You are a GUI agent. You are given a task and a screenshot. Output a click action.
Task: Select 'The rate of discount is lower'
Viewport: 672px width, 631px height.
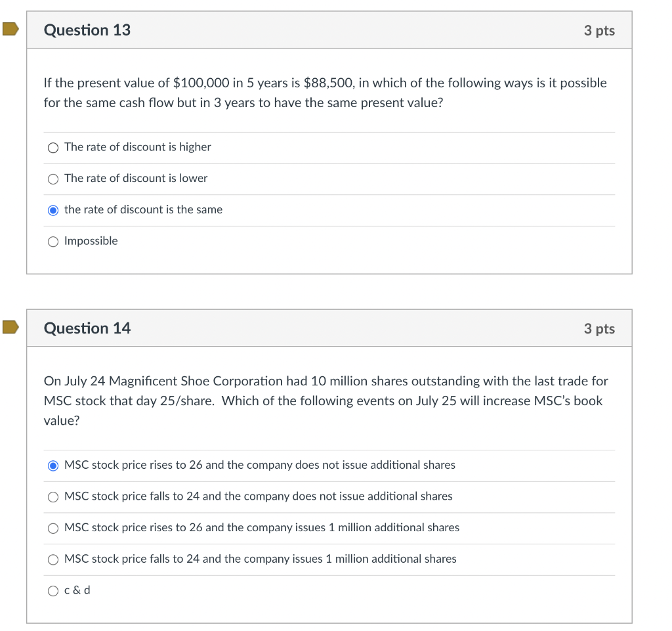tap(52, 179)
